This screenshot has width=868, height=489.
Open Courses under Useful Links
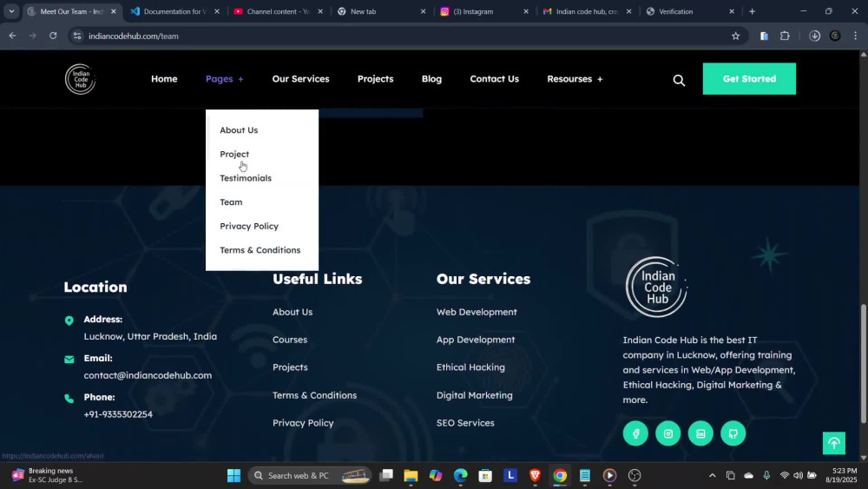pyautogui.click(x=290, y=340)
